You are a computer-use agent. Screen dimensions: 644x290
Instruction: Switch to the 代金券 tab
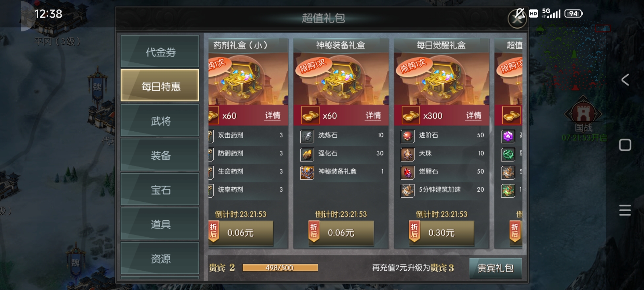coord(160,52)
